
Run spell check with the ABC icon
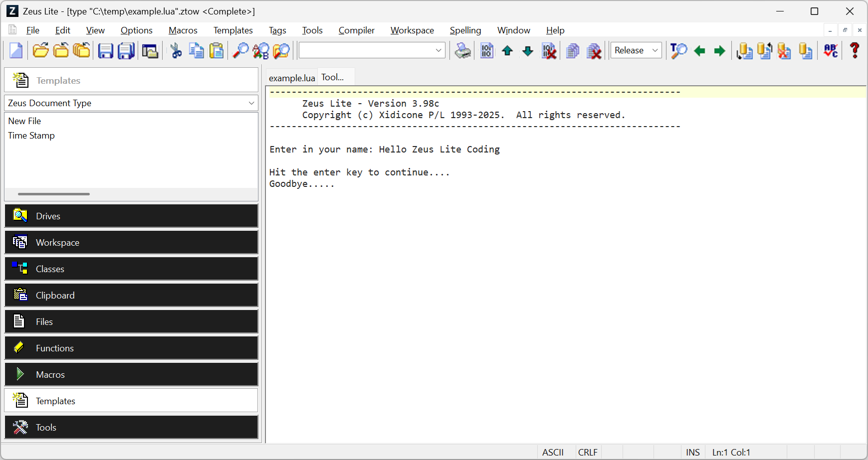click(831, 50)
